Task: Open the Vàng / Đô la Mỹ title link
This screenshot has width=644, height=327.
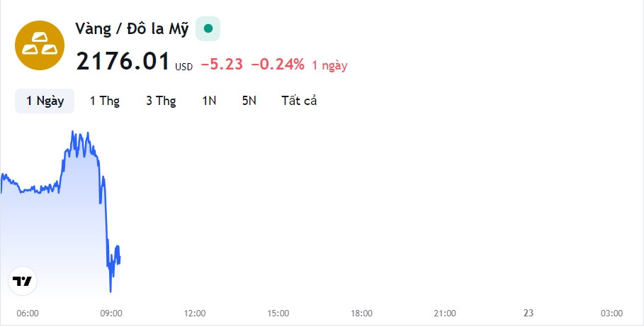Action: tap(132, 29)
